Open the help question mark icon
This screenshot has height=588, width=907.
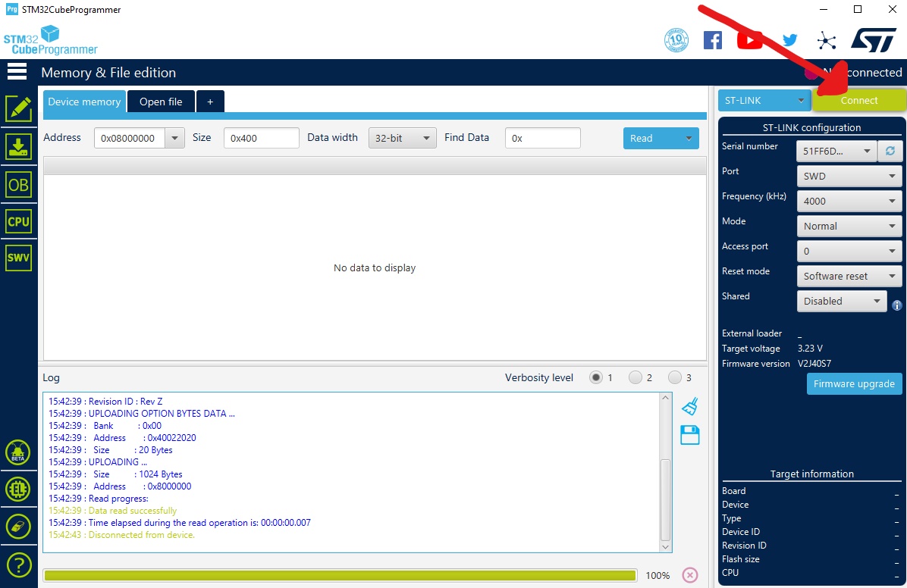[18, 565]
